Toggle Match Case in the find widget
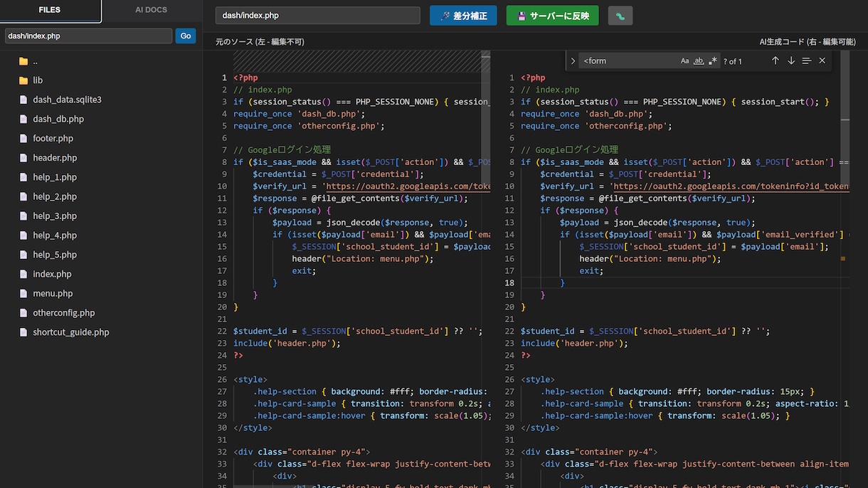This screenshot has width=868, height=488. tap(685, 61)
